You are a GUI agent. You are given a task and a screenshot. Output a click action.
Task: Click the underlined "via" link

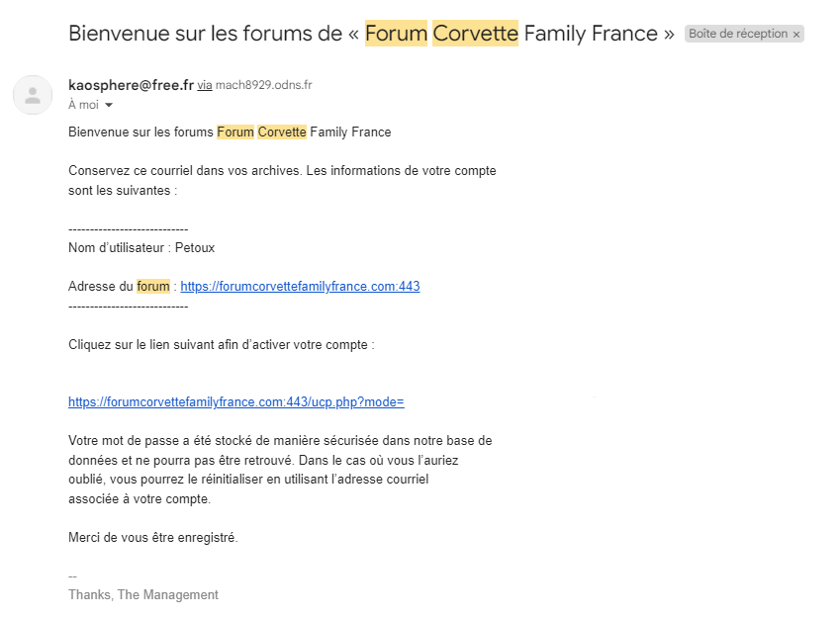[205, 86]
